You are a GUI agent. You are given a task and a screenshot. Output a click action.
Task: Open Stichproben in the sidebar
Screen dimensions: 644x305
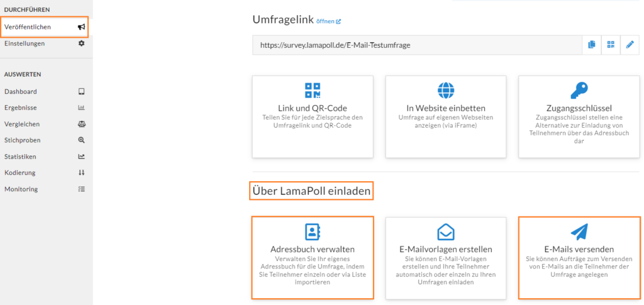coord(45,140)
